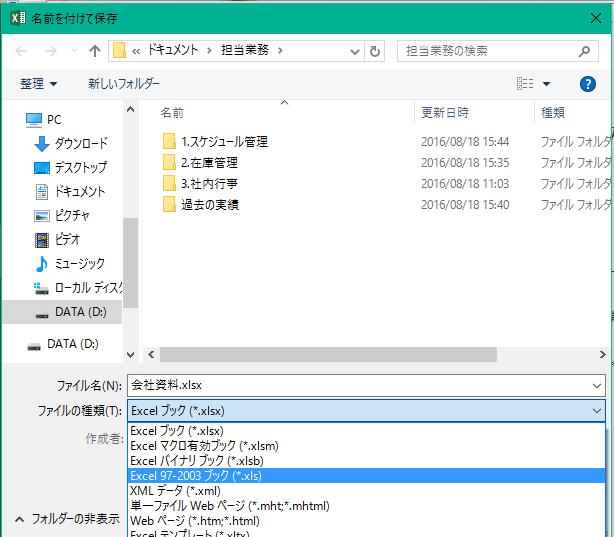Open the 整理 menu
This screenshot has width=614, height=537.
tap(38, 83)
